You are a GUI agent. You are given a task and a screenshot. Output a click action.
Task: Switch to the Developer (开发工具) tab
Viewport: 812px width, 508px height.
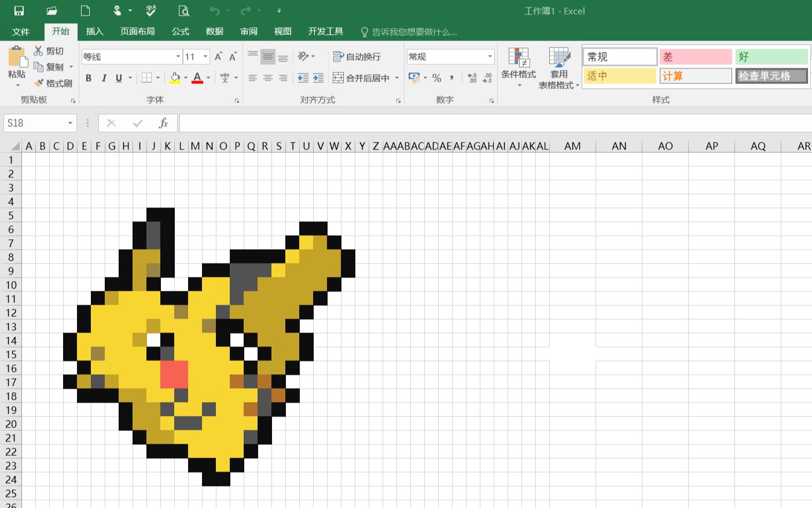pyautogui.click(x=326, y=32)
